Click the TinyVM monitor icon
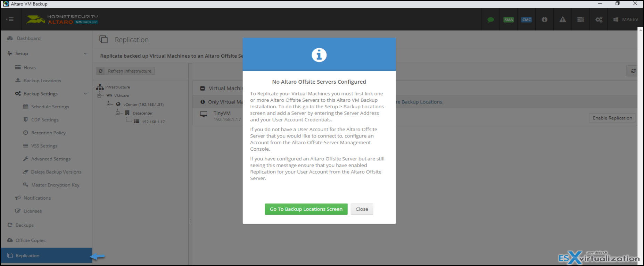 point(204,114)
